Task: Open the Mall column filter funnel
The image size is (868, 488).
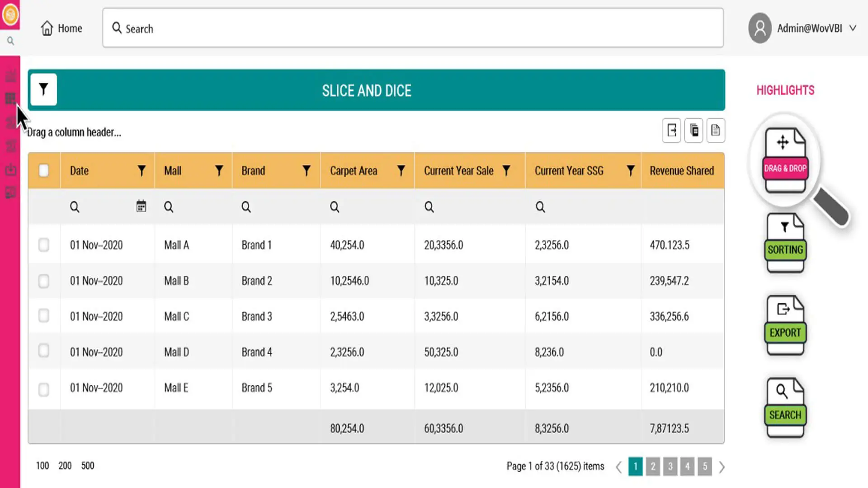Action: [x=219, y=170]
